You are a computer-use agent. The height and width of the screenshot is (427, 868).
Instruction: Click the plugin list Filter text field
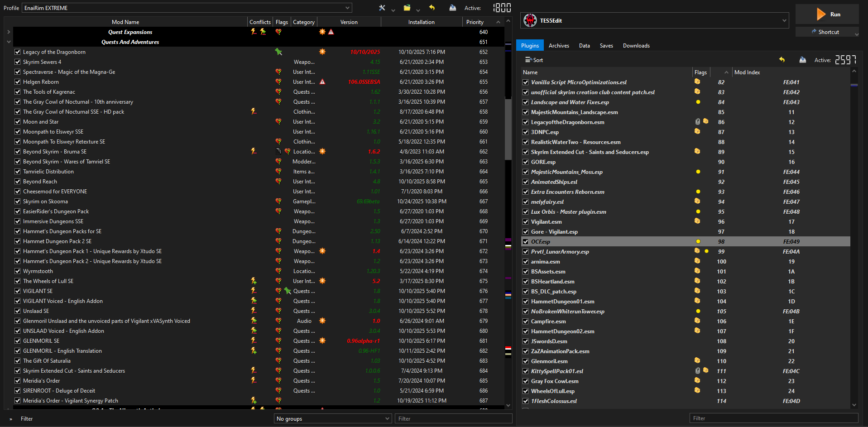pyautogui.click(x=773, y=418)
